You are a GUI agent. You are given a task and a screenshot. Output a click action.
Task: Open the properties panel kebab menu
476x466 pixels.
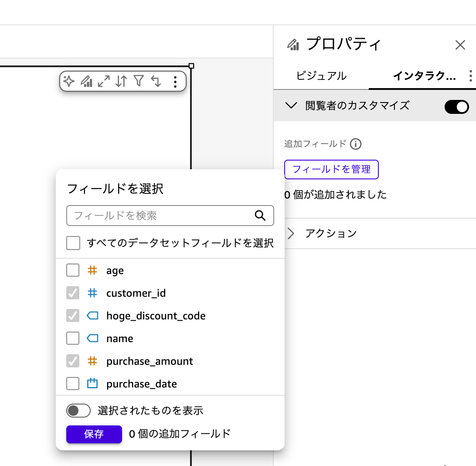coord(471,76)
